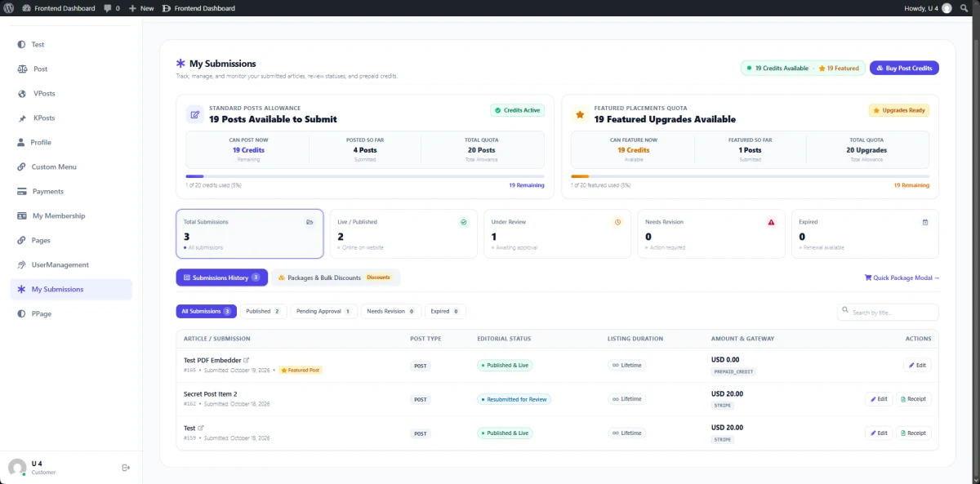
Task: Click the standard posts credits progress bar
Action: [x=365, y=176]
